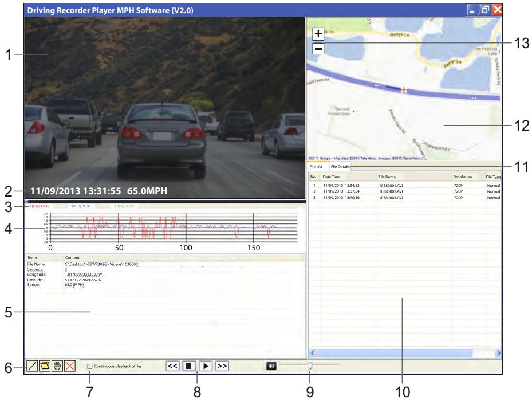Mute audio with the speaker icon

click(x=271, y=366)
